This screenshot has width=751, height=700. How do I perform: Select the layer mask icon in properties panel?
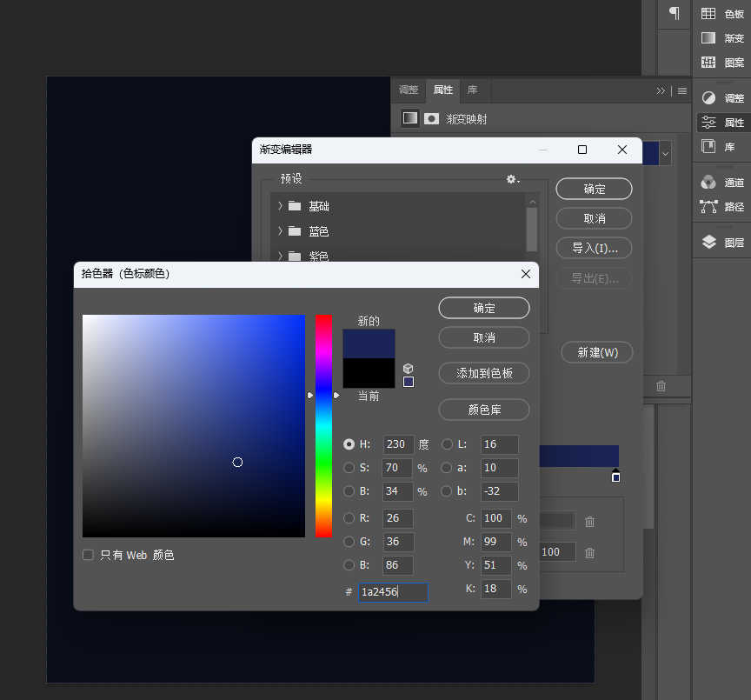click(431, 119)
